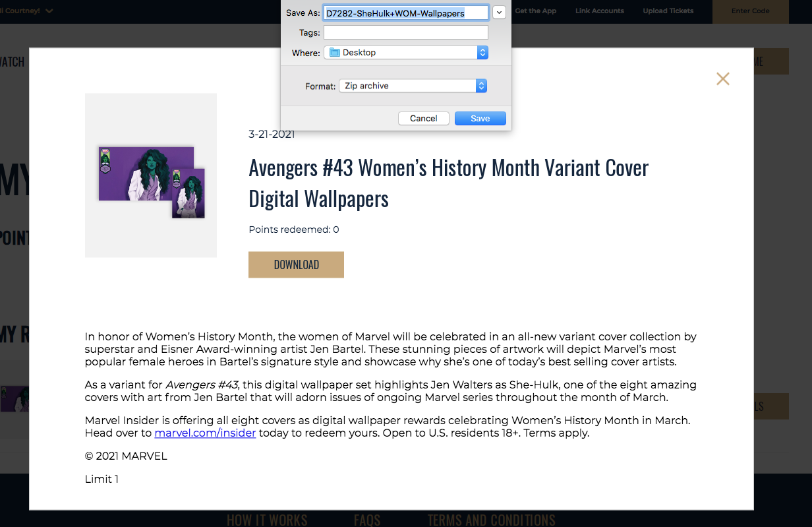This screenshot has width=812, height=527.
Task: Open TERMS AND CONDITIONS footer link
Action: [491, 520]
